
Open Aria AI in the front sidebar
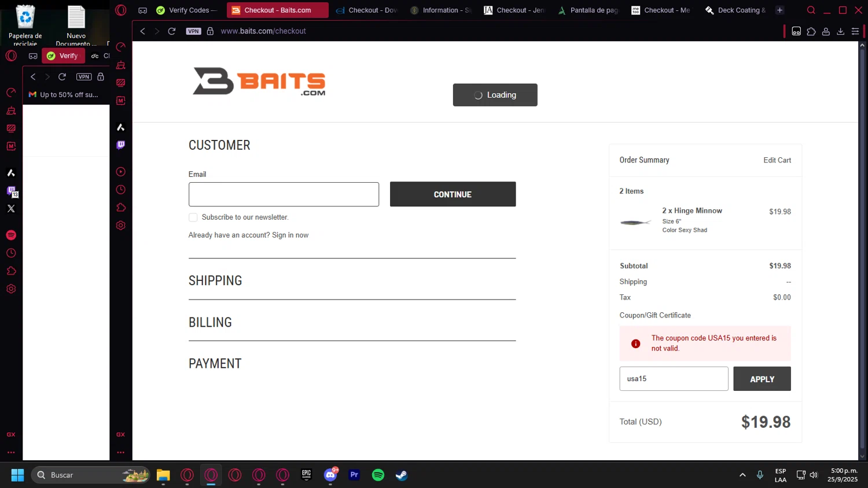120,127
